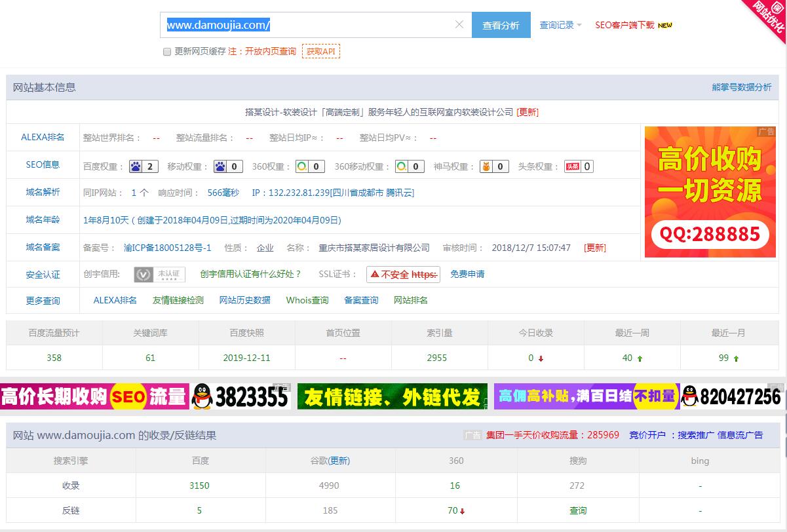Open the SEO信息 row label
The width and height of the screenshot is (787, 532).
[x=43, y=164]
